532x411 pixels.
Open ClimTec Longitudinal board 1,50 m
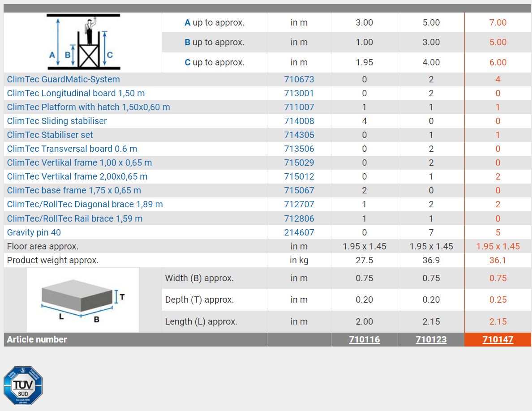[76, 93]
